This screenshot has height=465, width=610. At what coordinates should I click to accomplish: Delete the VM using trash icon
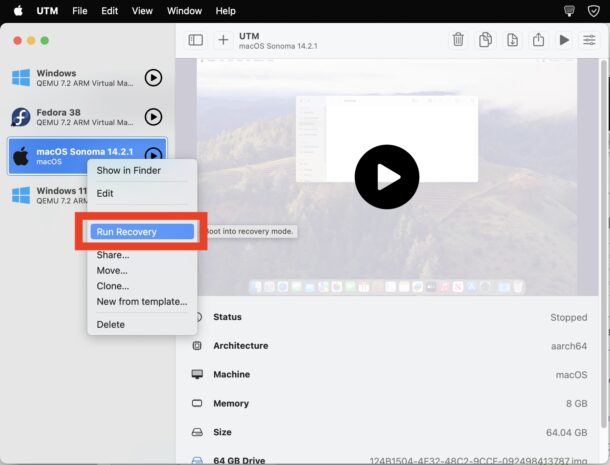click(458, 40)
